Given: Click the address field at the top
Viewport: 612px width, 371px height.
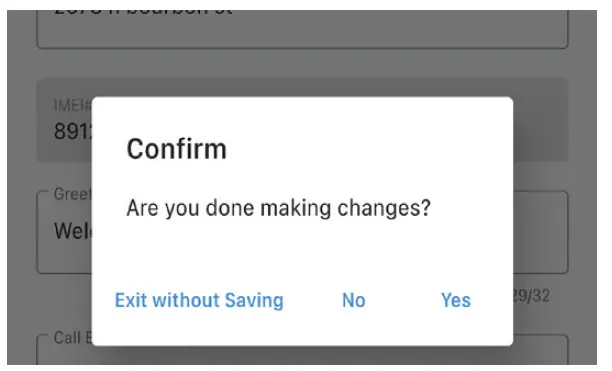Looking at the screenshot, I should (x=302, y=29).
